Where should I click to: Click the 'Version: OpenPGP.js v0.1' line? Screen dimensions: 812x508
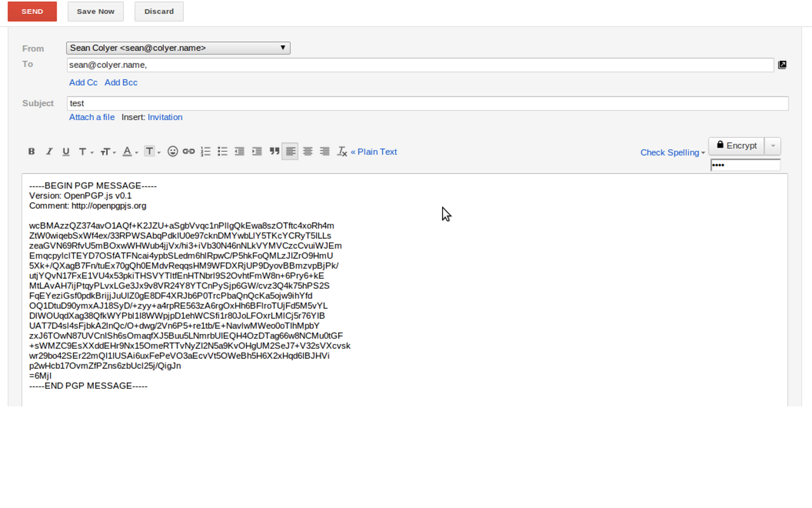point(81,196)
